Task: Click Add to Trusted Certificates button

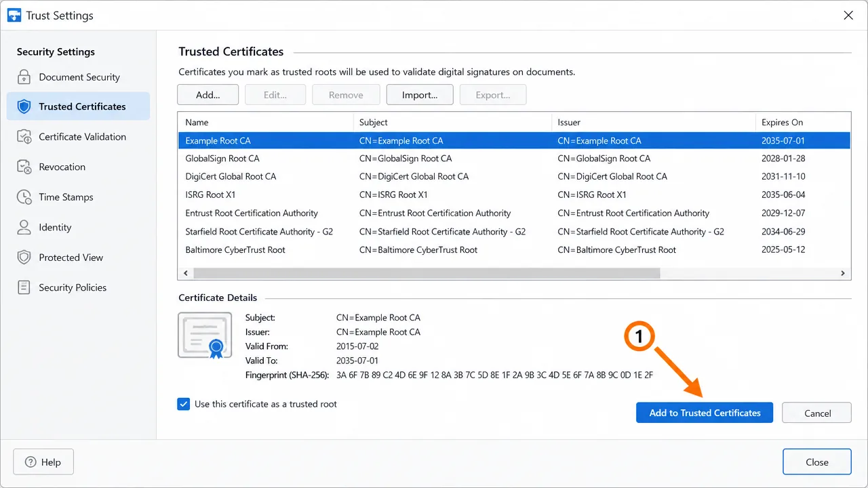Action: point(705,413)
